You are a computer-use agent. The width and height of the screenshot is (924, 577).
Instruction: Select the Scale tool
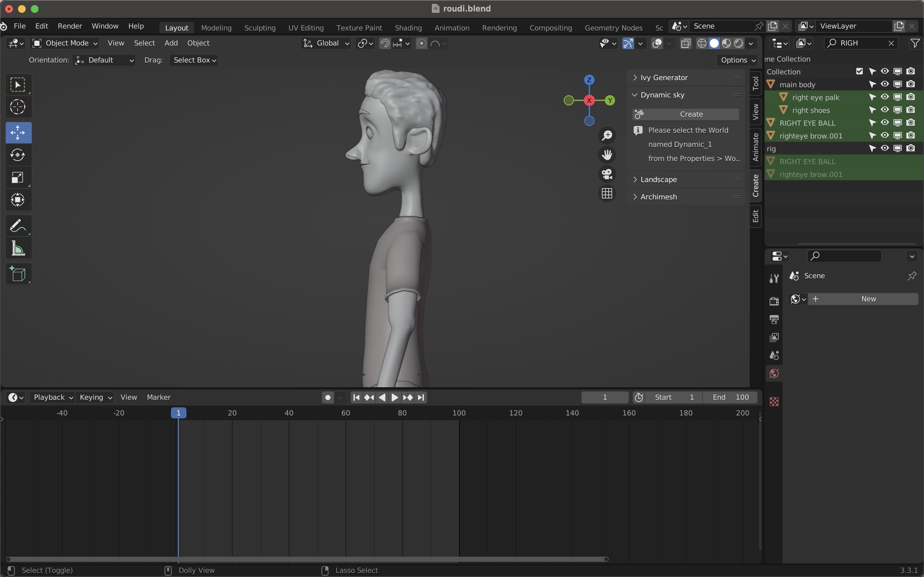(x=18, y=178)
